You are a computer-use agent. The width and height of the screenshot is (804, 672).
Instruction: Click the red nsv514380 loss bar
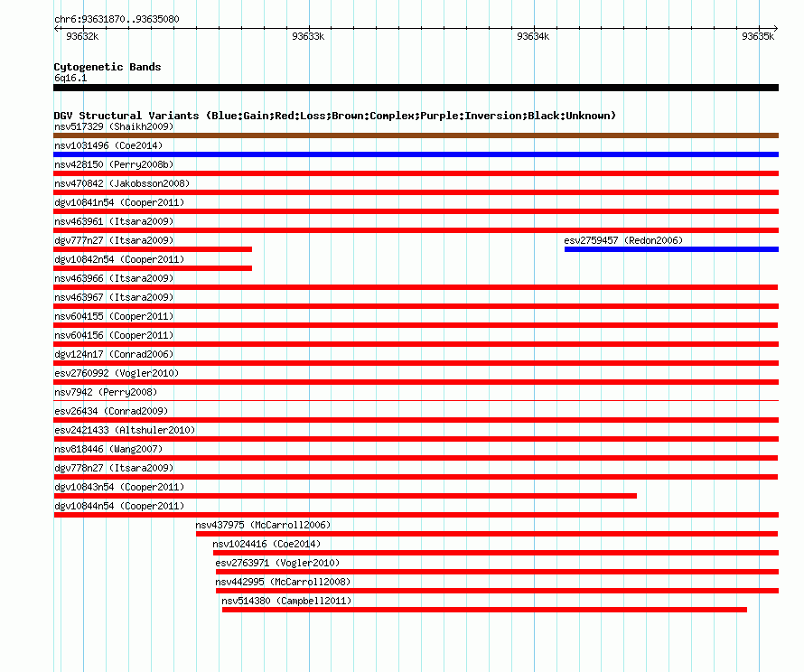pos(484,610)
